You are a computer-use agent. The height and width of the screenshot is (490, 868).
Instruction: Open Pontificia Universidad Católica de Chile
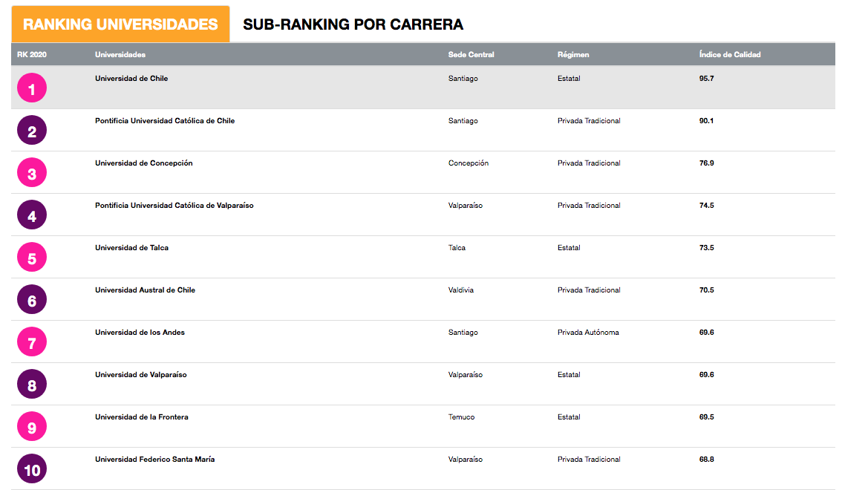coord(165,121)
